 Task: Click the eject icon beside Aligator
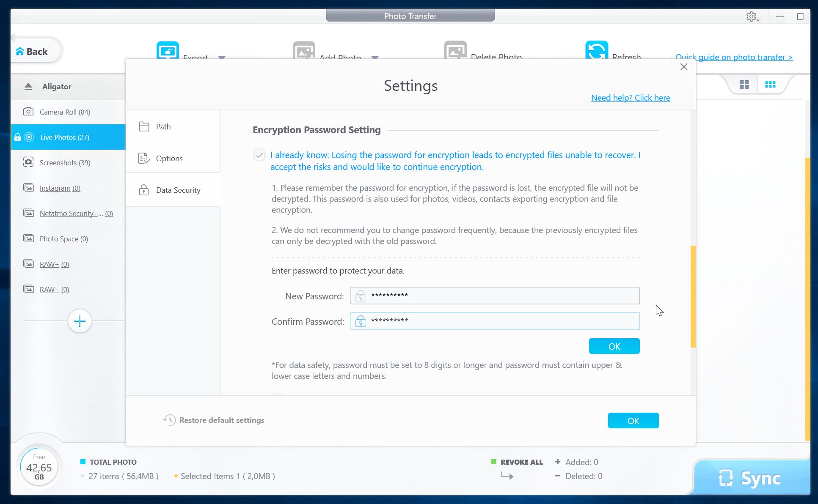click(x=28, y=86)
